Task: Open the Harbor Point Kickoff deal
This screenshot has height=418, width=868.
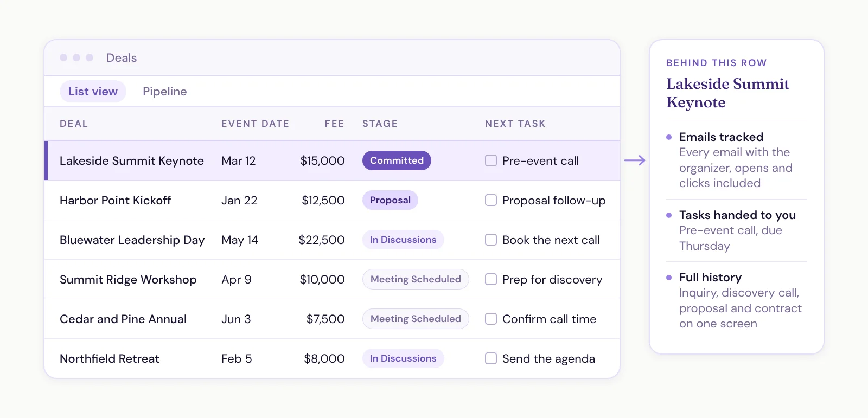Action: (115, 201)
